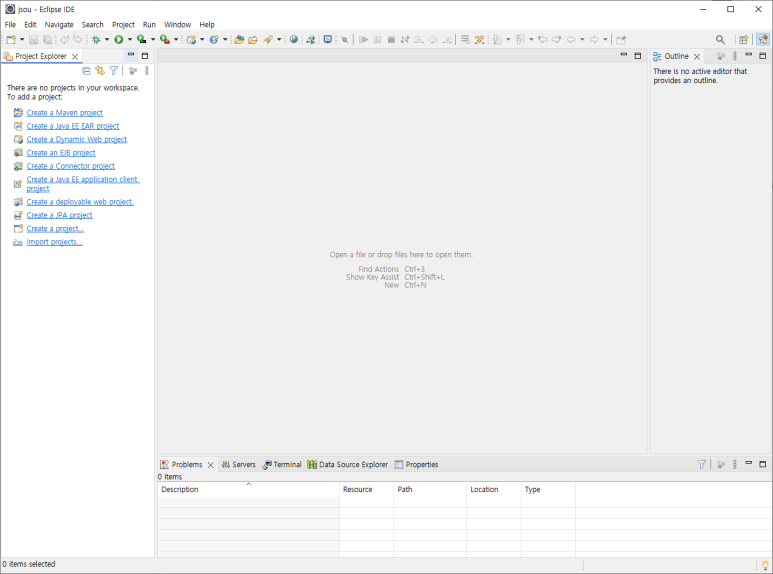Click the New Servlet icon

point(214,39)
